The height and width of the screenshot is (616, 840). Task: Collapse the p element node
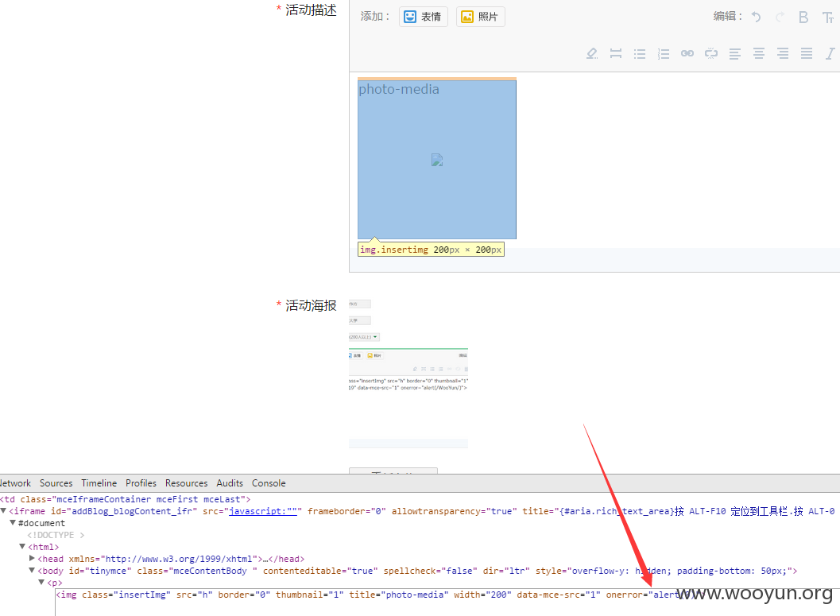41,583
